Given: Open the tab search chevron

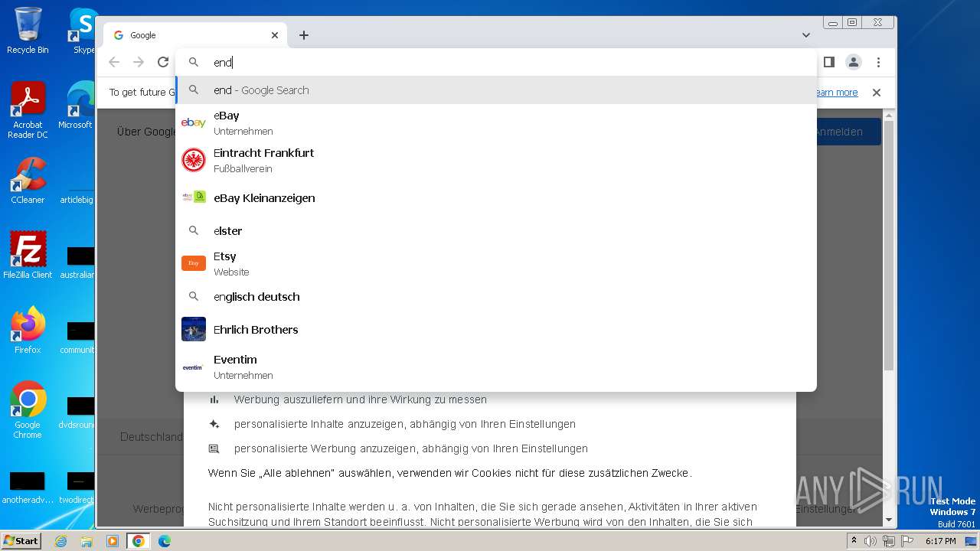Looking at the screenshot, I should pyautogui.click(x=806, y=35).
